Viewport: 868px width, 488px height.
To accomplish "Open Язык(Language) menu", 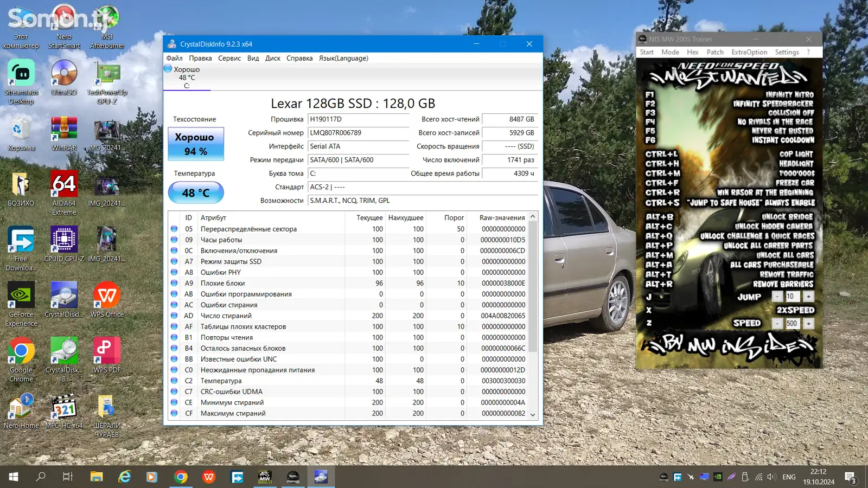I will pyautogui.click(x=343, y=58).
